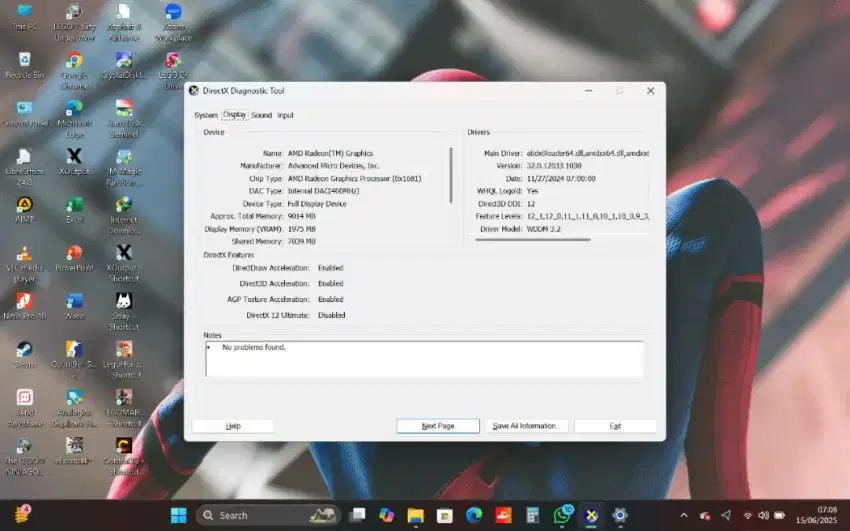This screenshot has height=531, width=850.
Task: Open the Word desktop shortcut
Action: [x=74, y=307]
